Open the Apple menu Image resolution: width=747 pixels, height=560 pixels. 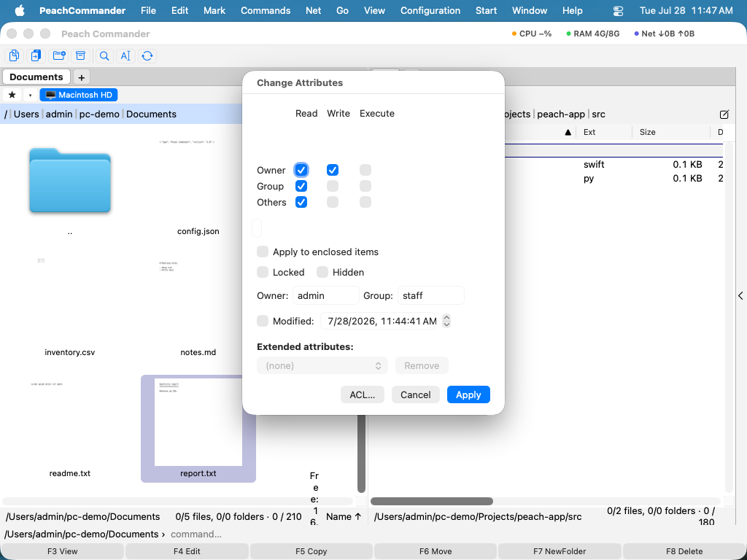pos(20,10)
